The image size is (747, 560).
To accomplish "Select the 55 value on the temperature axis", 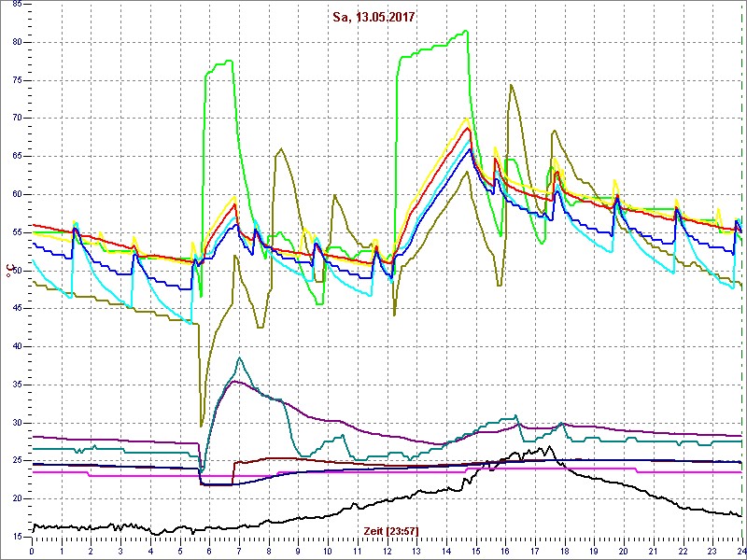I will click(x=15, y=232).
